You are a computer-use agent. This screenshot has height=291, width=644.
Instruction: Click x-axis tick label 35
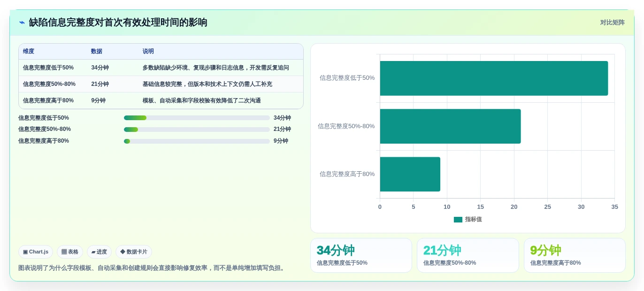pos(614,207)
